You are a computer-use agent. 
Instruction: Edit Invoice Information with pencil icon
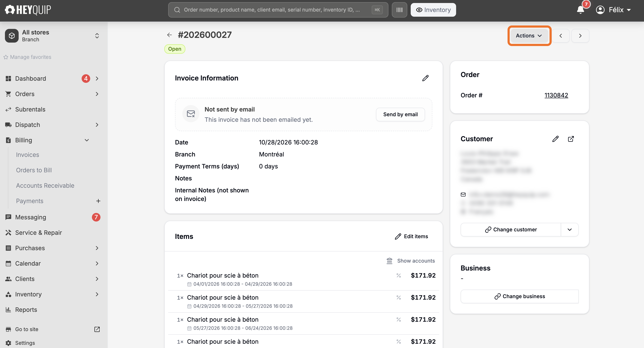(x=425, y=78)
